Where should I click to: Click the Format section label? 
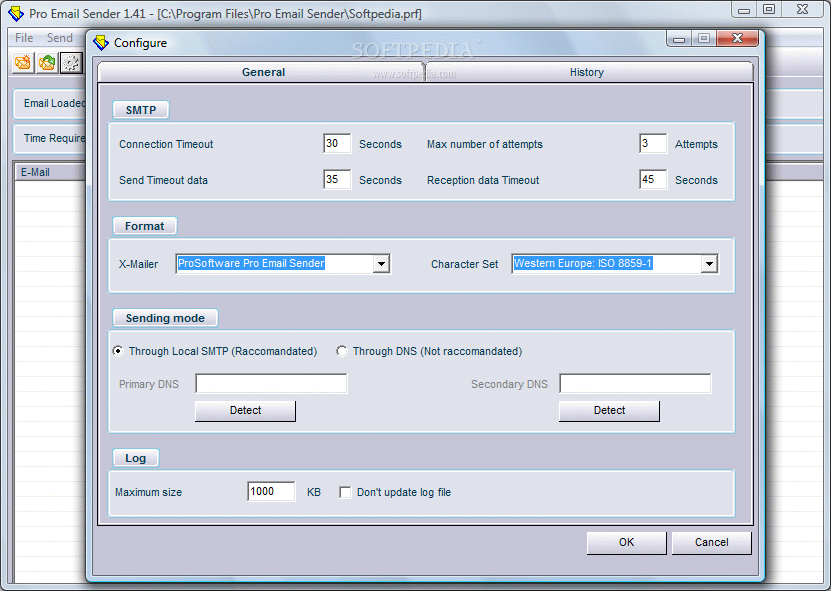[145, 226]
